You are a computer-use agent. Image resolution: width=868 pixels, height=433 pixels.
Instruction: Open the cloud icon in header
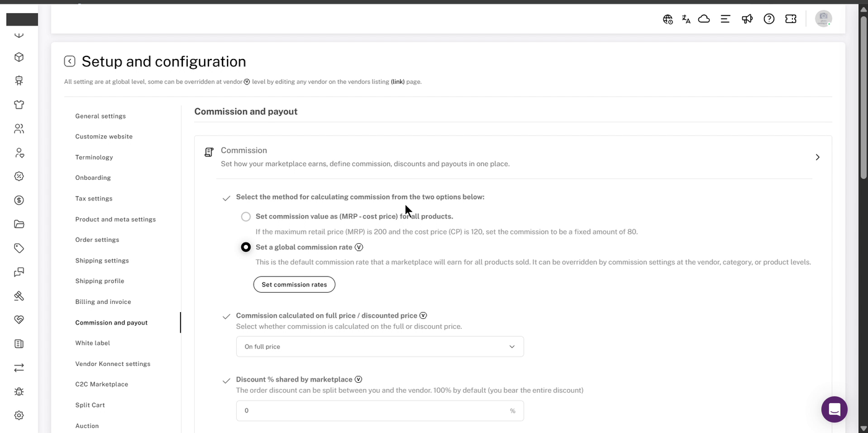[704, 19]
